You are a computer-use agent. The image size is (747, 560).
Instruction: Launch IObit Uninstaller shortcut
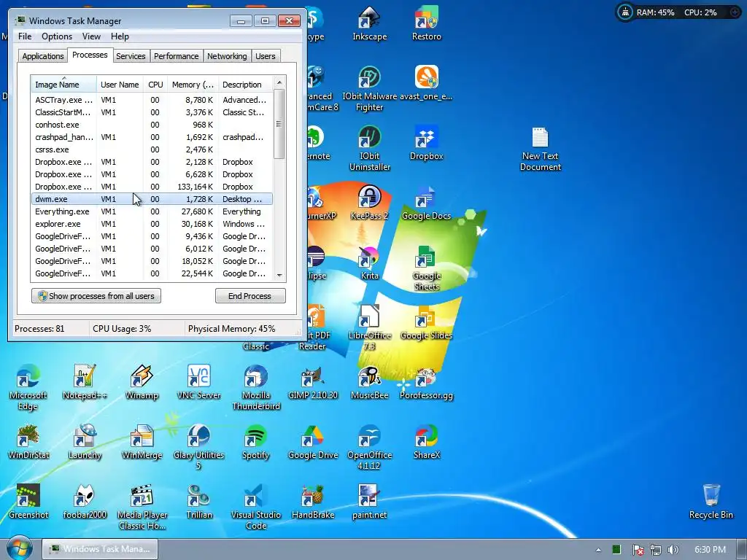tap(369, 149)
